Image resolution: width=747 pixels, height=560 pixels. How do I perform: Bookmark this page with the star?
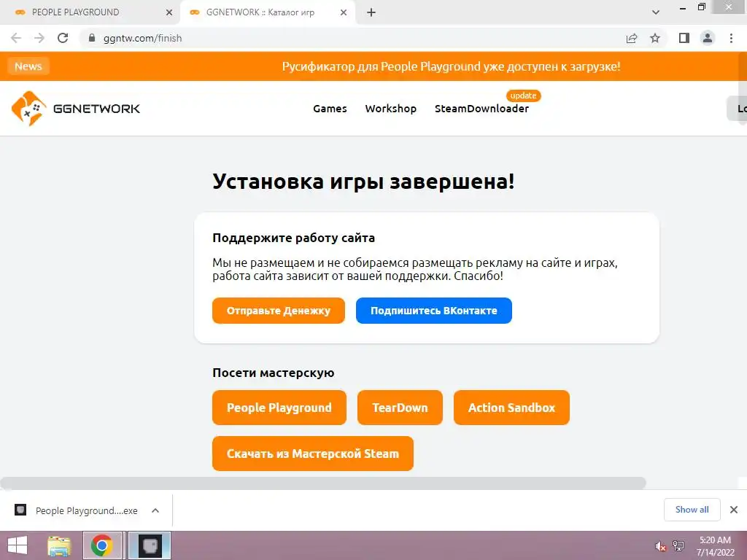pos(655,38)
